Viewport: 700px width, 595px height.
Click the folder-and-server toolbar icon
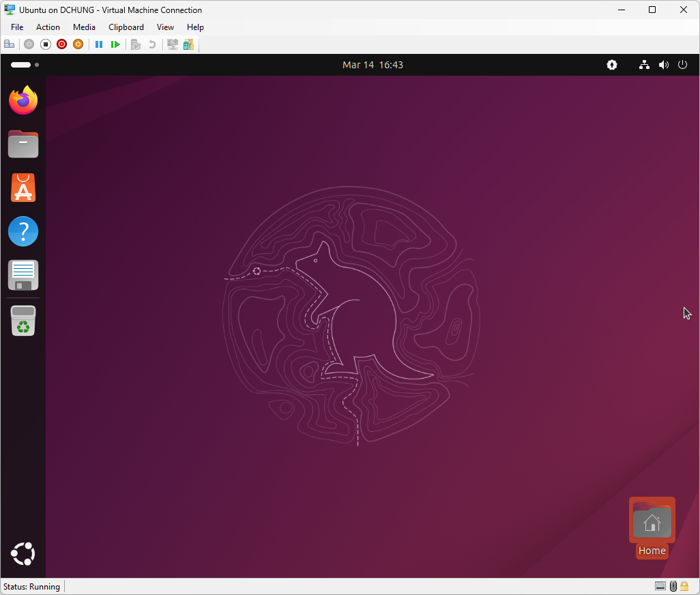click(x=189, y=44)
